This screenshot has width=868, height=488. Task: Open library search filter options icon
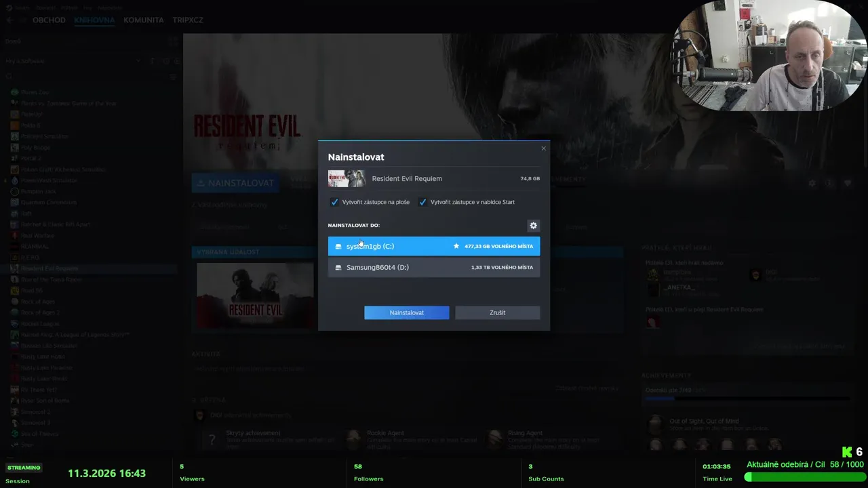tap(173, 77)
